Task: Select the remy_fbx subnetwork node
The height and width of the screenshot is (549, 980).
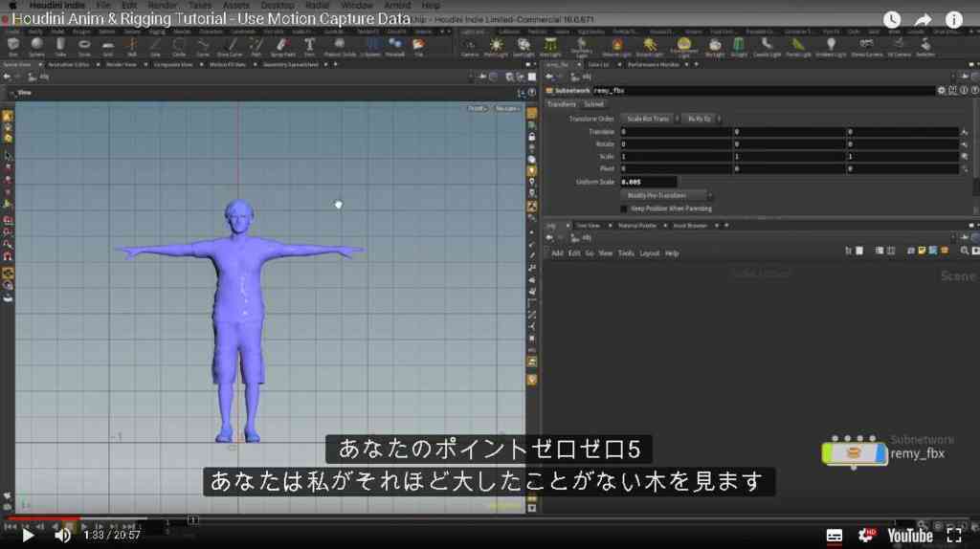Action: [x=854, y=453]
